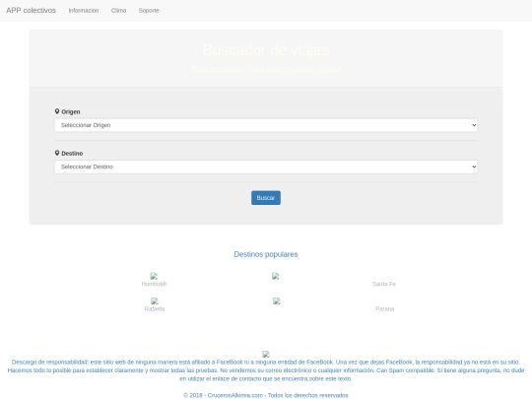This screenshot has height=399, width=532.
Task: Click the Destinos populares heading
Action: point(266,254)
